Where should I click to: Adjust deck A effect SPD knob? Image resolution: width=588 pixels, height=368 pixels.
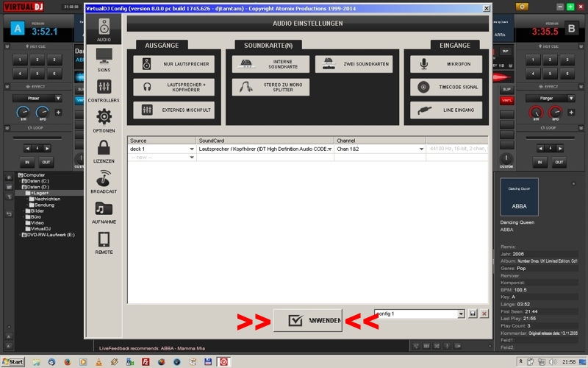coord(43,113)
